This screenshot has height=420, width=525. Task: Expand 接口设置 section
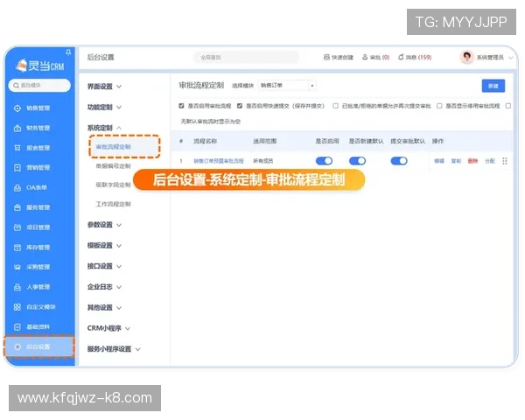104,266
